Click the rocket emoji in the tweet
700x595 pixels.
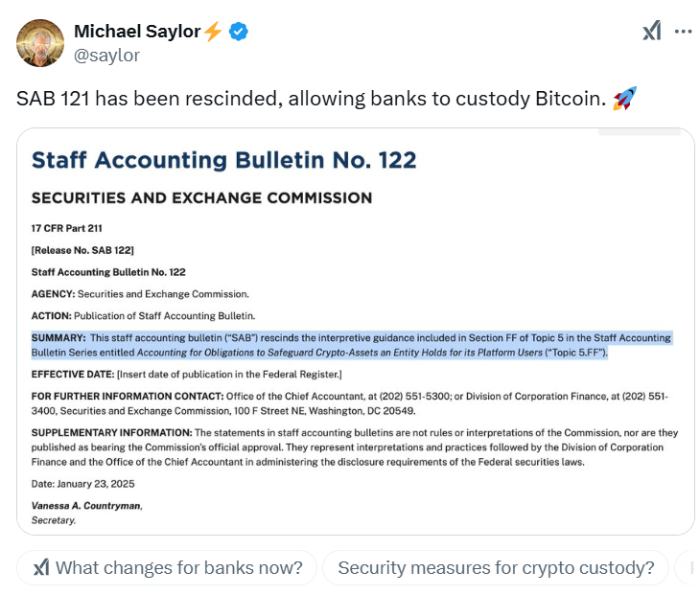pyautogui.click(x=624, y=98)
